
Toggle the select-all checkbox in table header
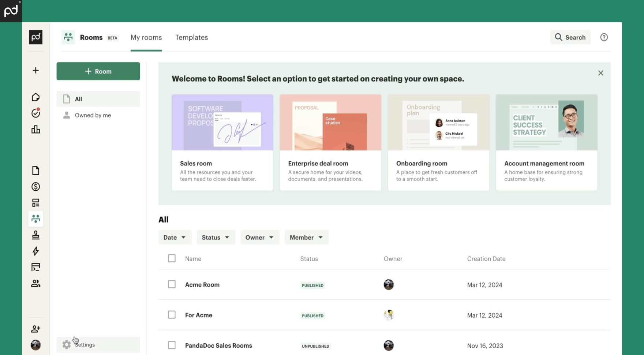click(172, 258)
